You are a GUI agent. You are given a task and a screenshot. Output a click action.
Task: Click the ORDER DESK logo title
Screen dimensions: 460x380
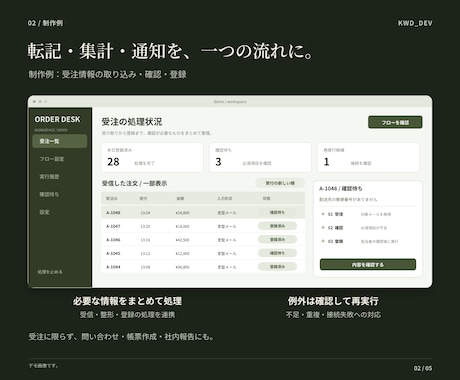(x=57, y=119)
